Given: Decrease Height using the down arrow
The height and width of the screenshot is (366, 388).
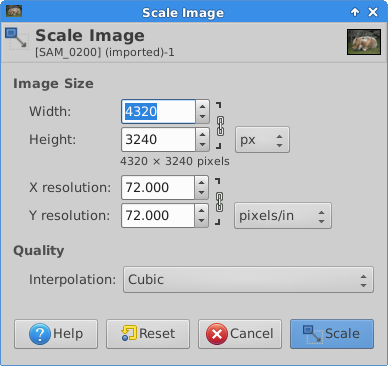Looking at the screenshot, I should tap(202, 145).
